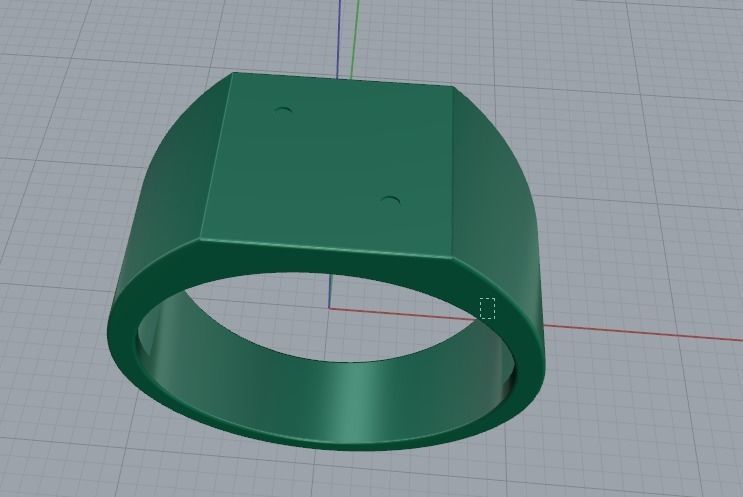Click the blue Z axis line above ring
Screen dimensions: 743x497
coord(338,38)
